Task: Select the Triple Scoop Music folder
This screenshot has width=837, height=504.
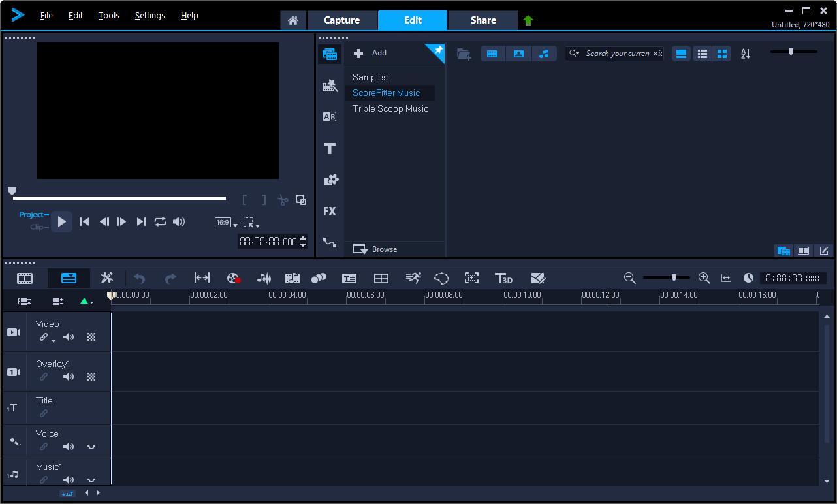Action: click(390, 108)
